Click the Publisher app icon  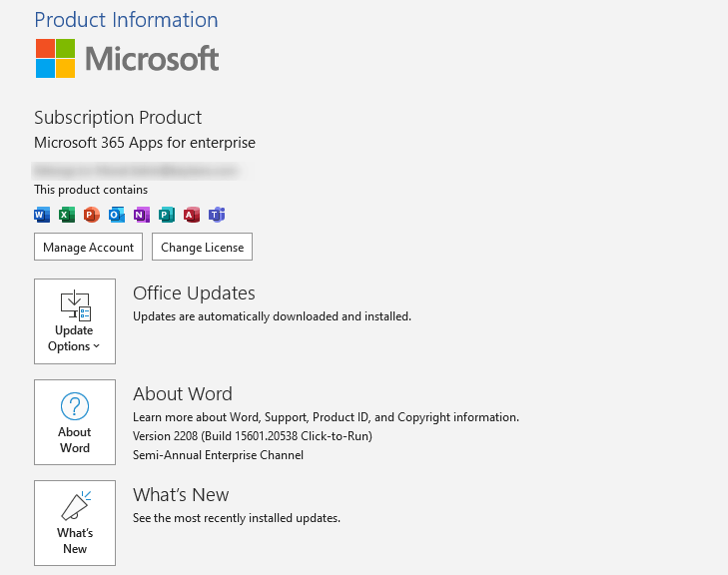(x=167, y=215)
